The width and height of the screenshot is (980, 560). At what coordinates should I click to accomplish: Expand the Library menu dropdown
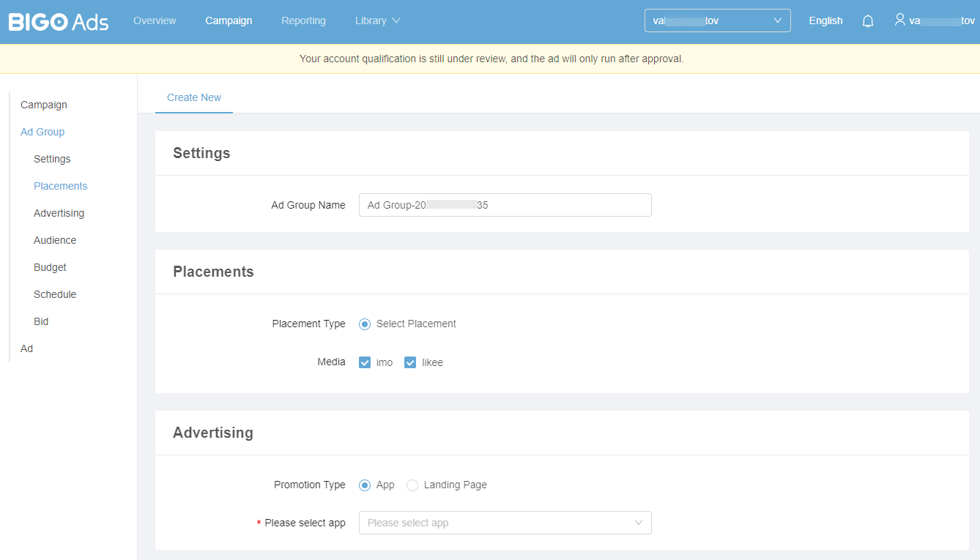377,20
